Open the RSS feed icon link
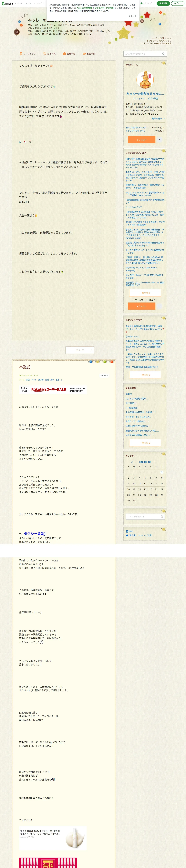 (x=130, y=531)
